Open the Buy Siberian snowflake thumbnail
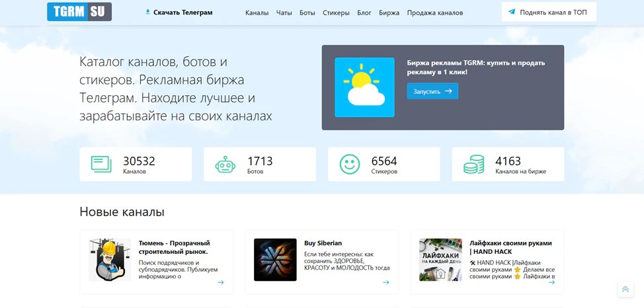The image size is (644, 308). click(x=275, y=260)
